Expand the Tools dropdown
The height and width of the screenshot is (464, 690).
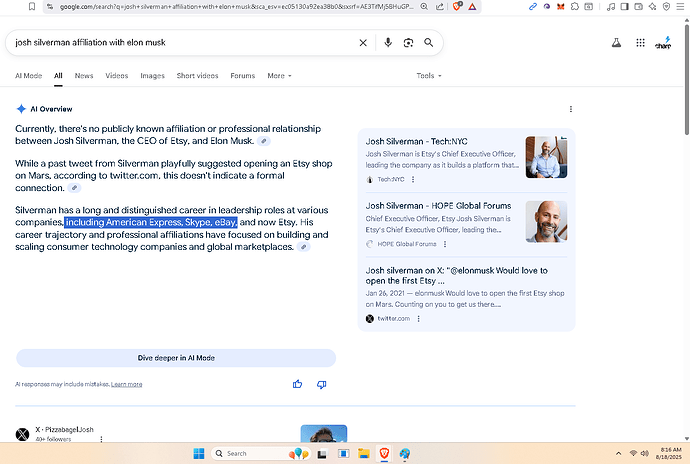[429, 76]
